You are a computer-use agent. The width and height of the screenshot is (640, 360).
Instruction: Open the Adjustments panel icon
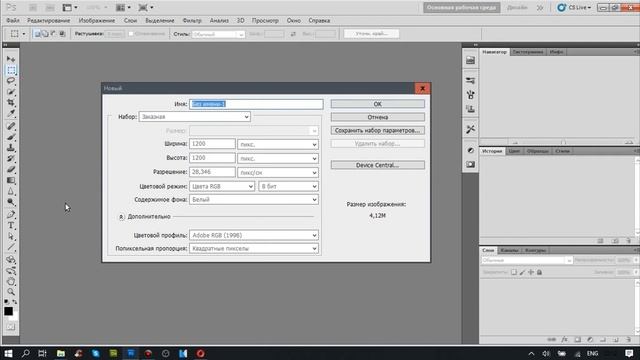click(471, 150)
